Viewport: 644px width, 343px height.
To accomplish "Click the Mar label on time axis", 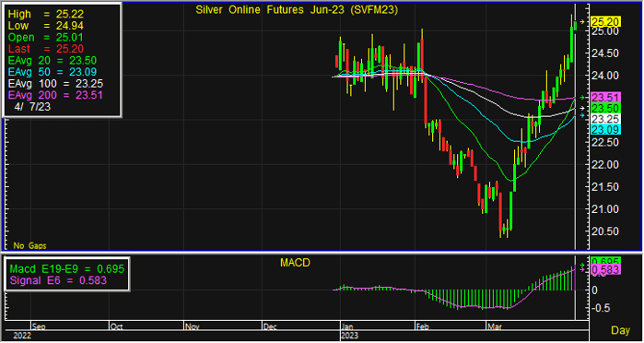I will 494,327.
